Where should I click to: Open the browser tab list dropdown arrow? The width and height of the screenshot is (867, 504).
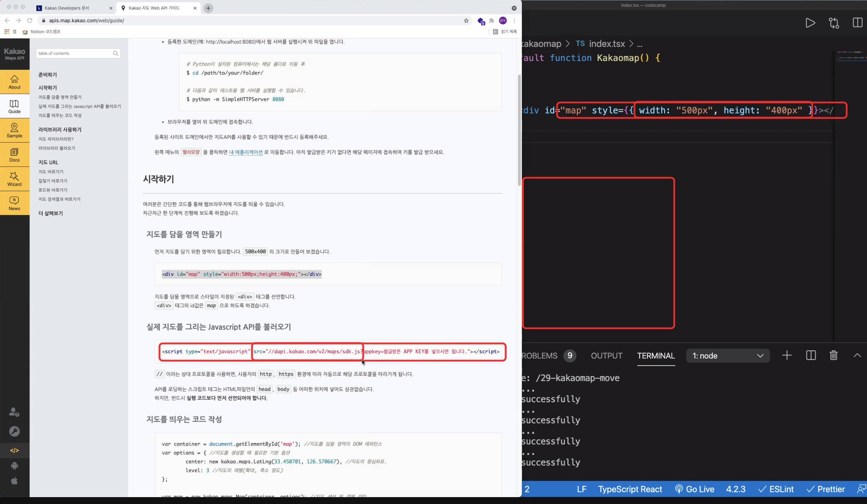(x=514, y=8)
